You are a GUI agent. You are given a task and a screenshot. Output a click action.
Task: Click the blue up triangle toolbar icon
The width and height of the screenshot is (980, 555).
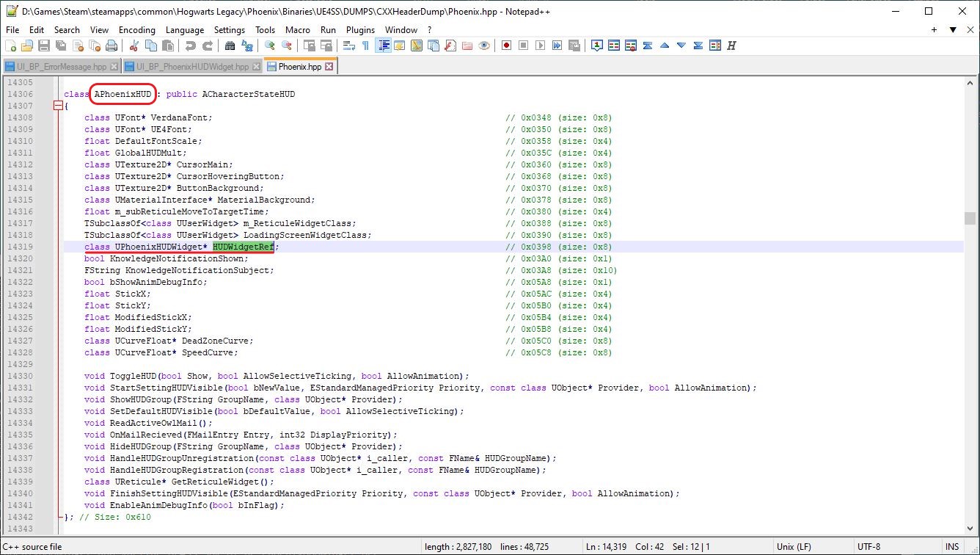click(x=664, y=46)
